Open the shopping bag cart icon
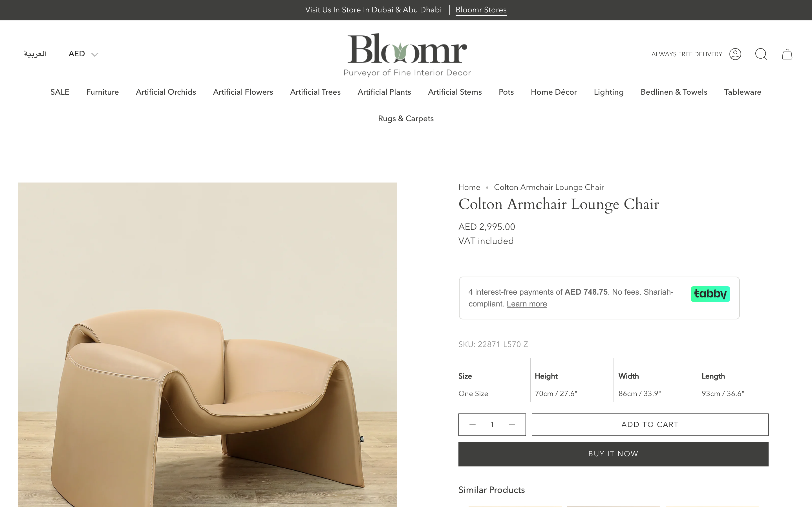Viewport: 812px width, 507px height. pyautogui.click(x=787, y=54)
